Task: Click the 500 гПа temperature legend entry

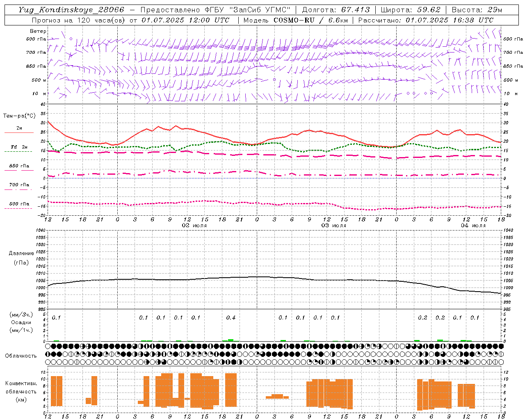Action: [19, 204]
